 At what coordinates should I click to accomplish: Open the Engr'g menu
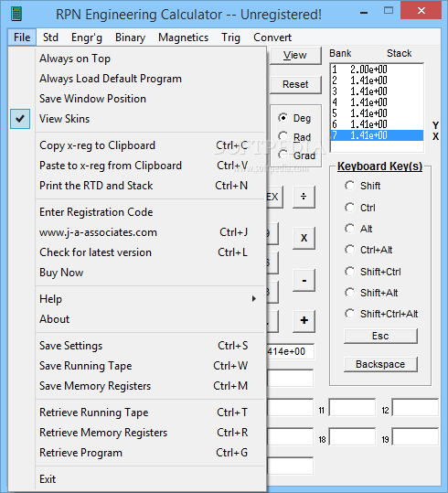click(87, 38)
